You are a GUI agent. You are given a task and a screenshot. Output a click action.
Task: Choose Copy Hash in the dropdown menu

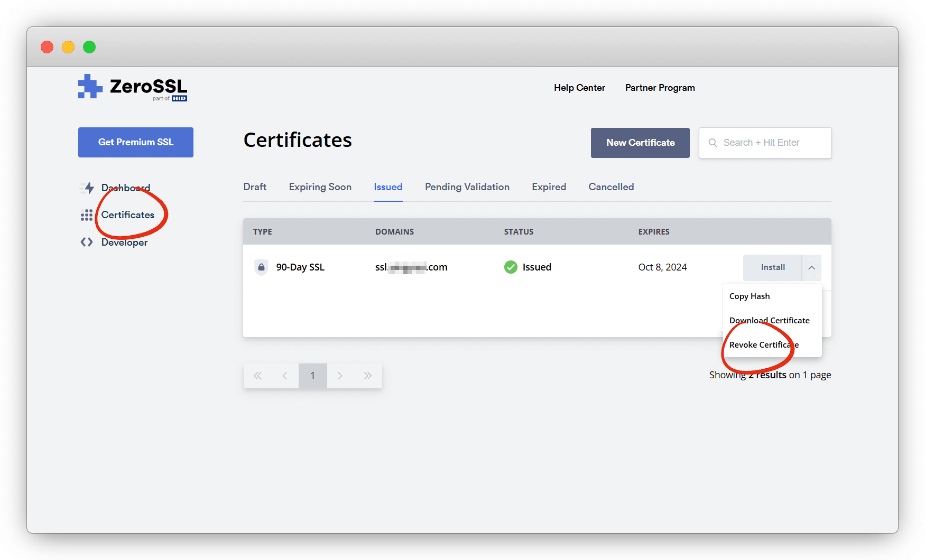[x=749, y=296]
